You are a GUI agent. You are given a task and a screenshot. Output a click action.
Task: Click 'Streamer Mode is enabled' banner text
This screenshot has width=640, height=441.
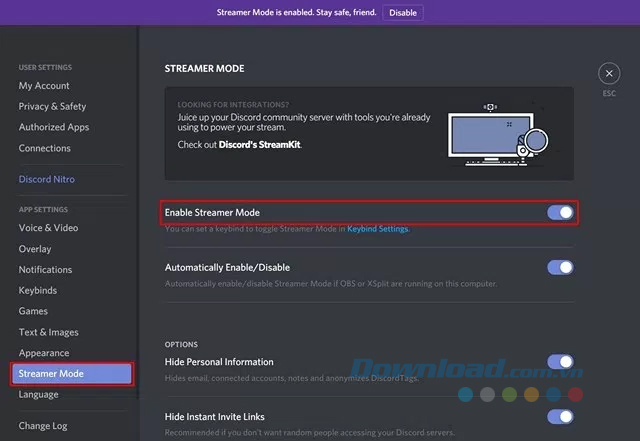click(296, 12)
